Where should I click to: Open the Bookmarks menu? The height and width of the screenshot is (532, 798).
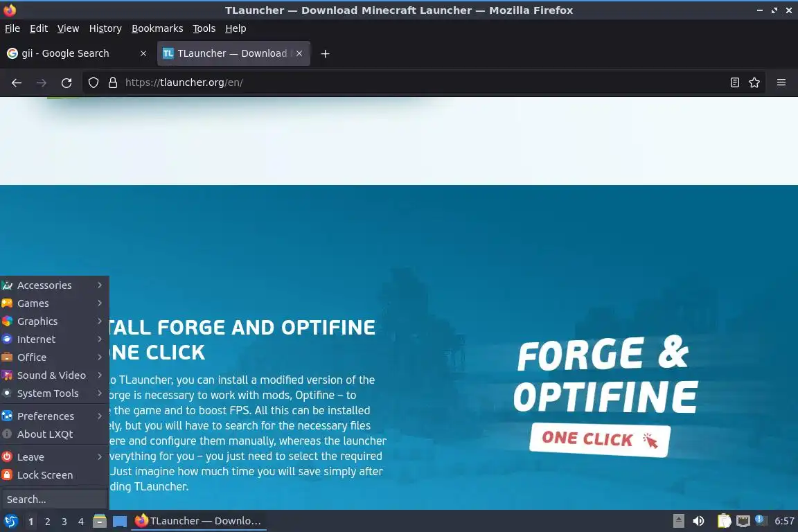[157, 28]
